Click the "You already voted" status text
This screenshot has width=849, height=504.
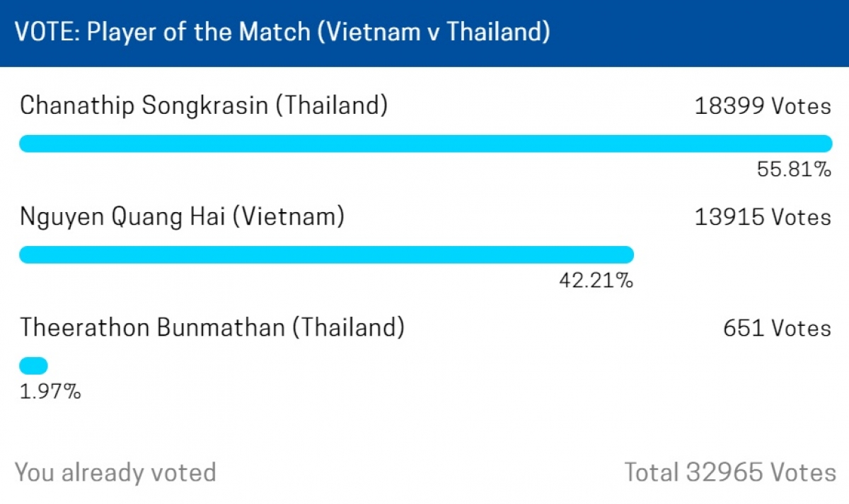(x=115, y=472)
